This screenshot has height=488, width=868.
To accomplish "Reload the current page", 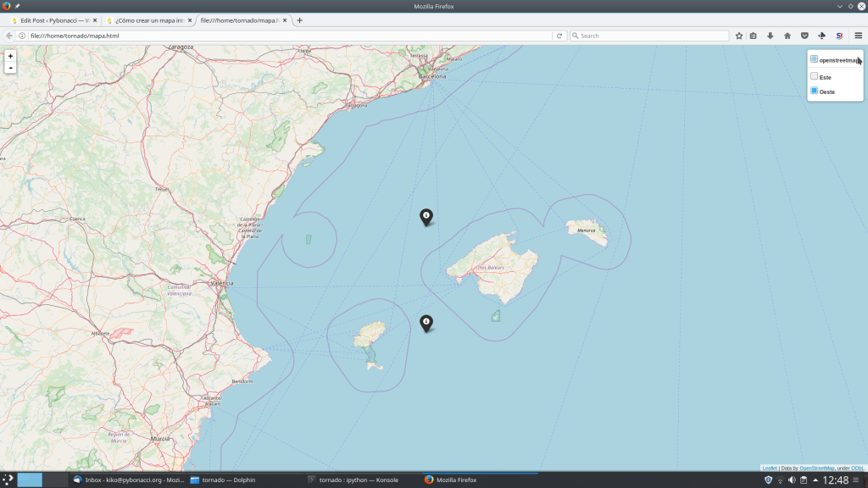I will [x=559, y=36].
